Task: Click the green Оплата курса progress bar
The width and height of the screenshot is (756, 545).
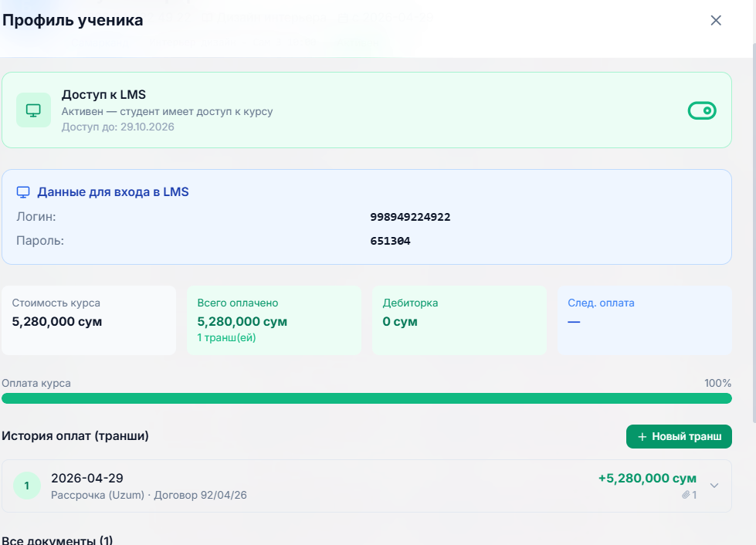Action: point(367,398)
